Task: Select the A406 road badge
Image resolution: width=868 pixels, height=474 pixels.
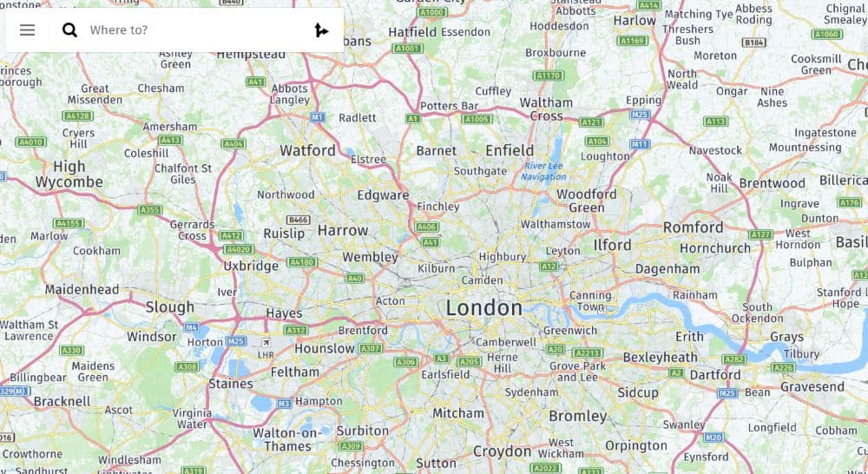Action: 426,227
